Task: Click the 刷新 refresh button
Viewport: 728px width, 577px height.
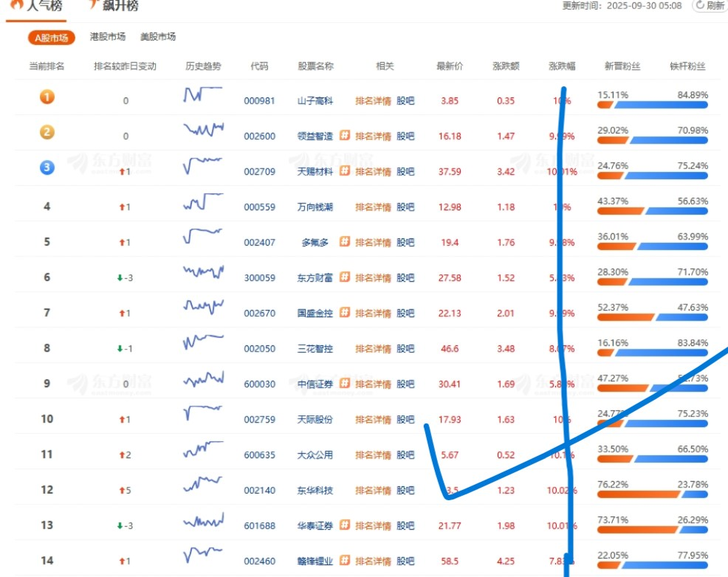Action: point(710,6)
